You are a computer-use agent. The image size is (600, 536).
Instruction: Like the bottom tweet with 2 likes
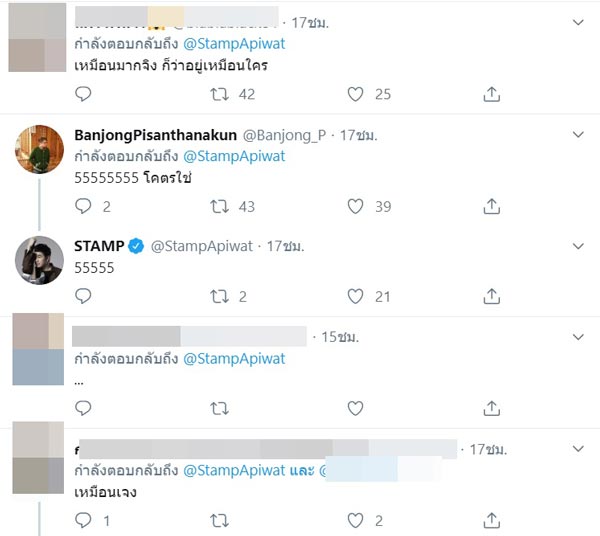[x=355, y=521]
